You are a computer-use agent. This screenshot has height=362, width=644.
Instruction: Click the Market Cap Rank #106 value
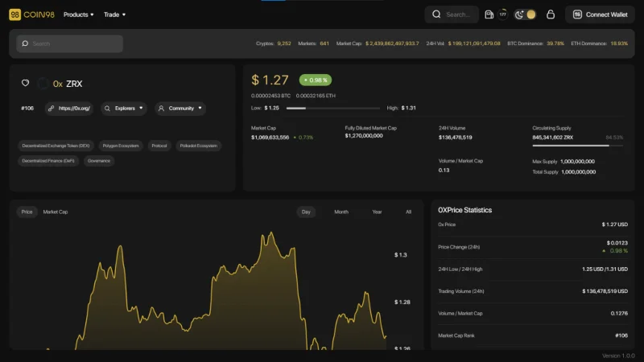pos(621,335)
